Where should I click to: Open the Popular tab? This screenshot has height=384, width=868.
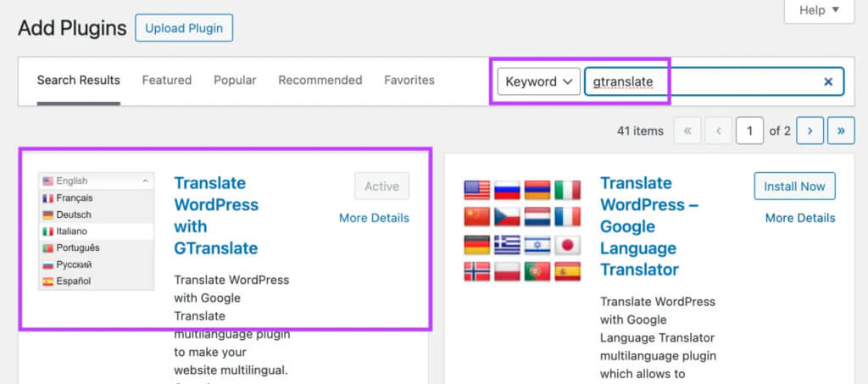click(235, 81)
